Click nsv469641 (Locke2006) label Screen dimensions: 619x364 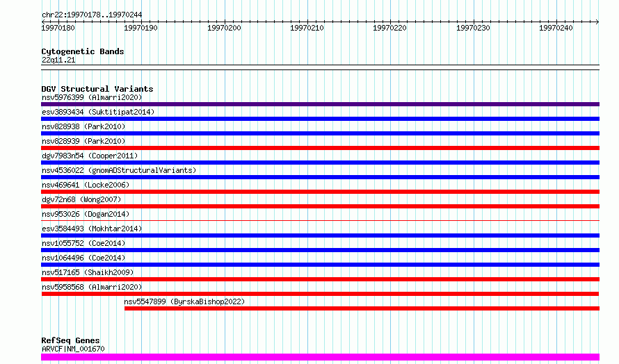86,185
